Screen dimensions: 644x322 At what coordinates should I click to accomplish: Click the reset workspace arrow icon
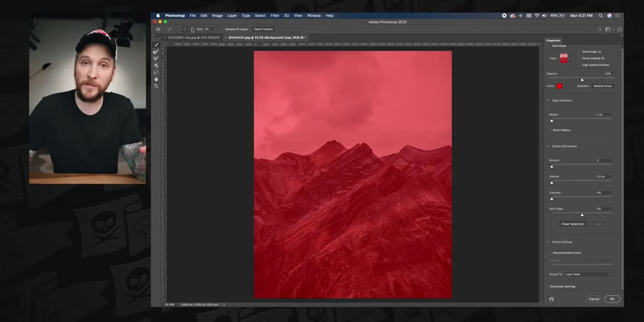click(551, 299)
